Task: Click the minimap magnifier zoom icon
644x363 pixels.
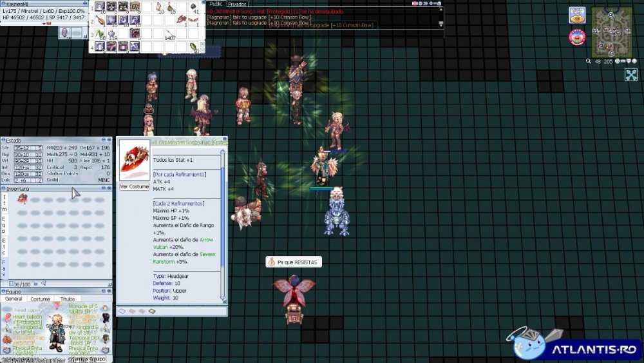Action: pyautogui.click(x=589, y=61)
